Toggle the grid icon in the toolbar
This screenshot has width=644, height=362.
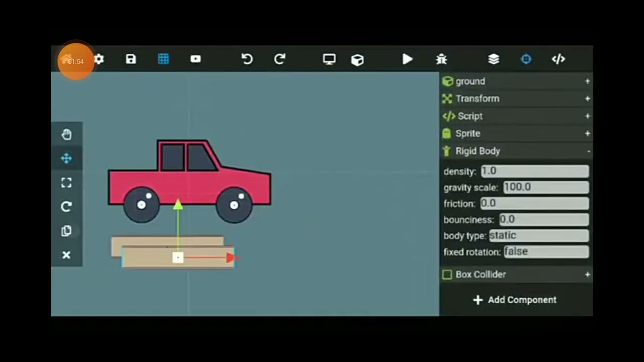(x=164, y=59)
